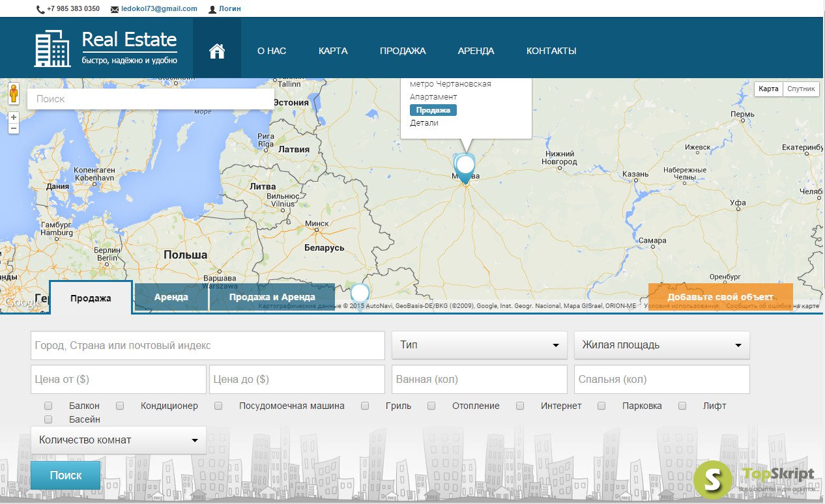Open Условия использования map link
The image size is (825, 504).
pos(682,305)
